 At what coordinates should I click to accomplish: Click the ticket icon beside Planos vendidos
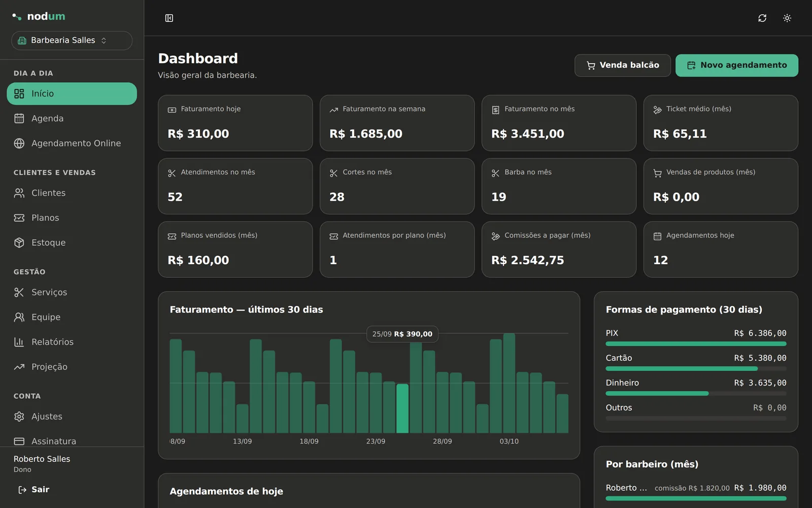pos(172,236)
